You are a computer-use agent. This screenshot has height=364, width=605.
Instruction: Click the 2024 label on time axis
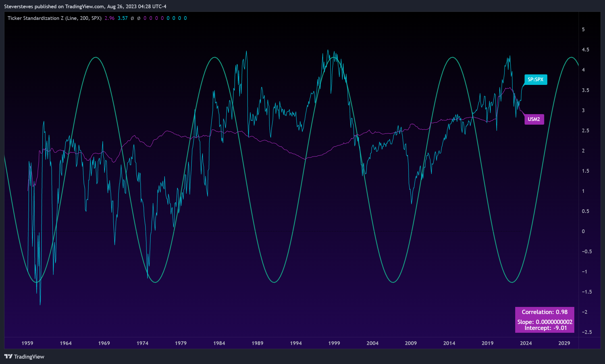(526, 343)
